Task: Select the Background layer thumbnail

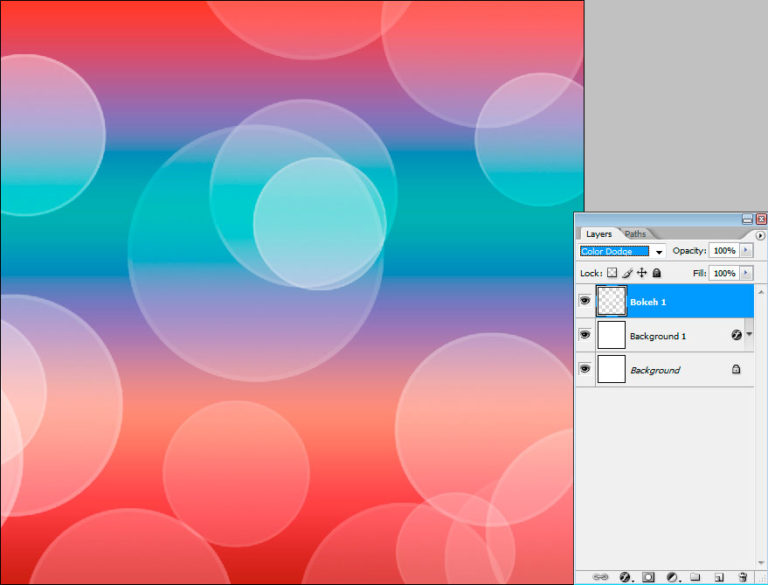Action: point(611,369)
